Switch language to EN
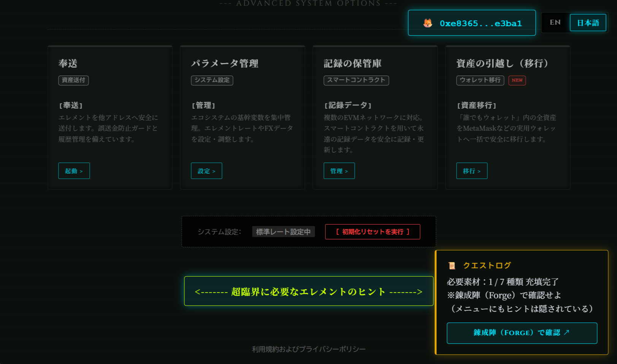Screen dimensions: 617x364 tap(555, 22)
